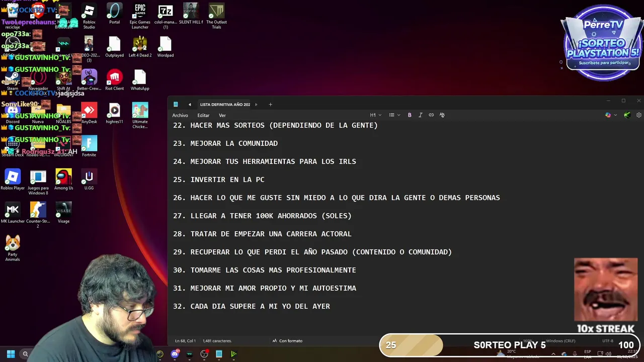
Task: Open U.GG desktop icon
Action: tap(89, 180)
